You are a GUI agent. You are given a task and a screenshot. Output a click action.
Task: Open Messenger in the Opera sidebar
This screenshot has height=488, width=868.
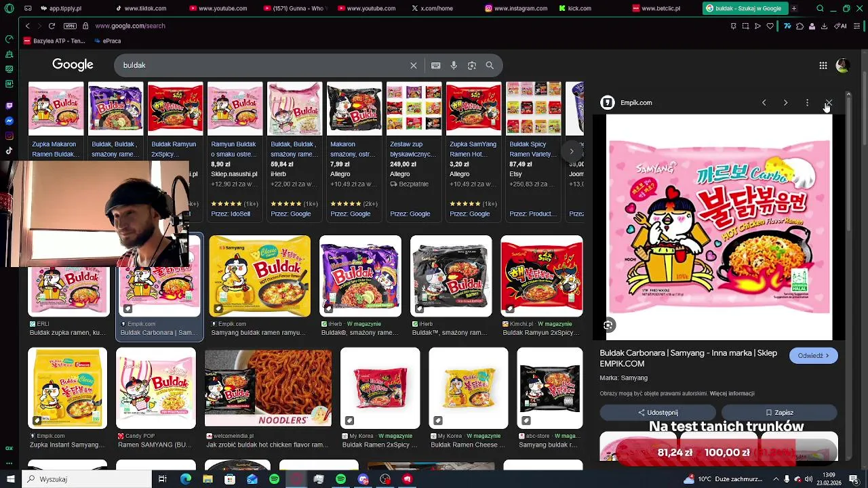coord(9,121)
